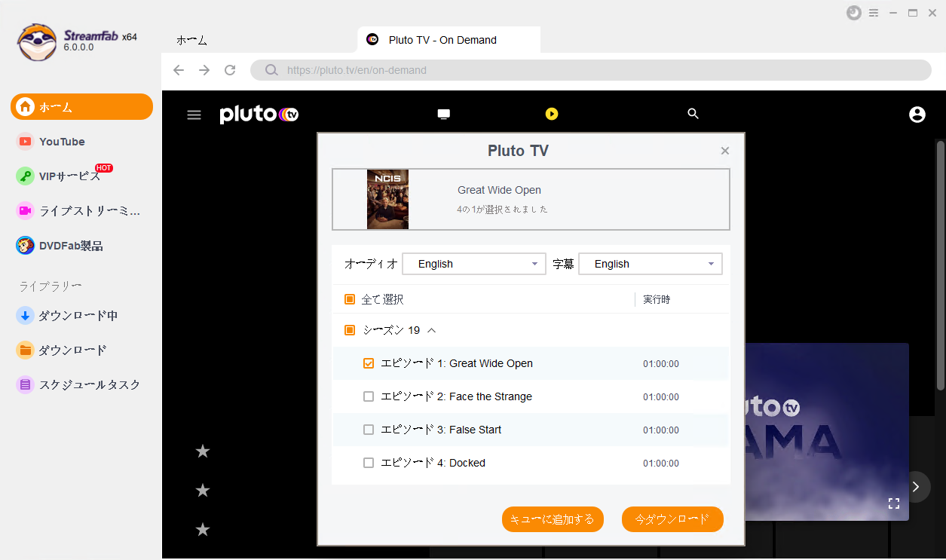The image size is (946, 560).
Task: Click the circular clock icon in title bar
Action: (x=854, y=13)
